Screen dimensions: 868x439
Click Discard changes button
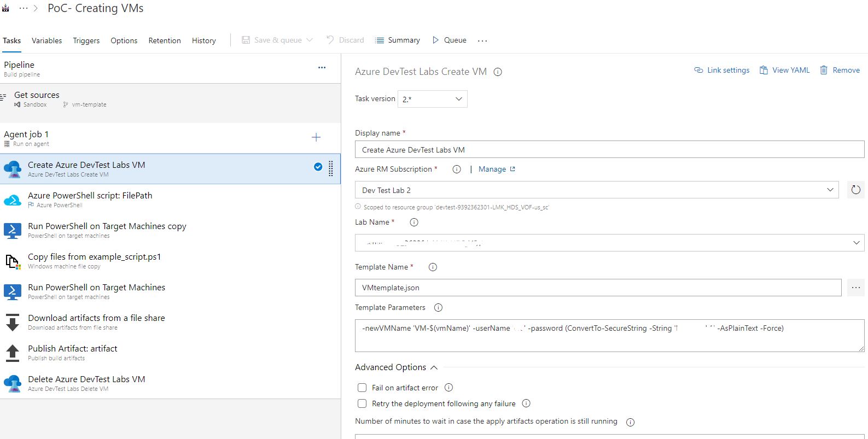click(x=345, y=40)
